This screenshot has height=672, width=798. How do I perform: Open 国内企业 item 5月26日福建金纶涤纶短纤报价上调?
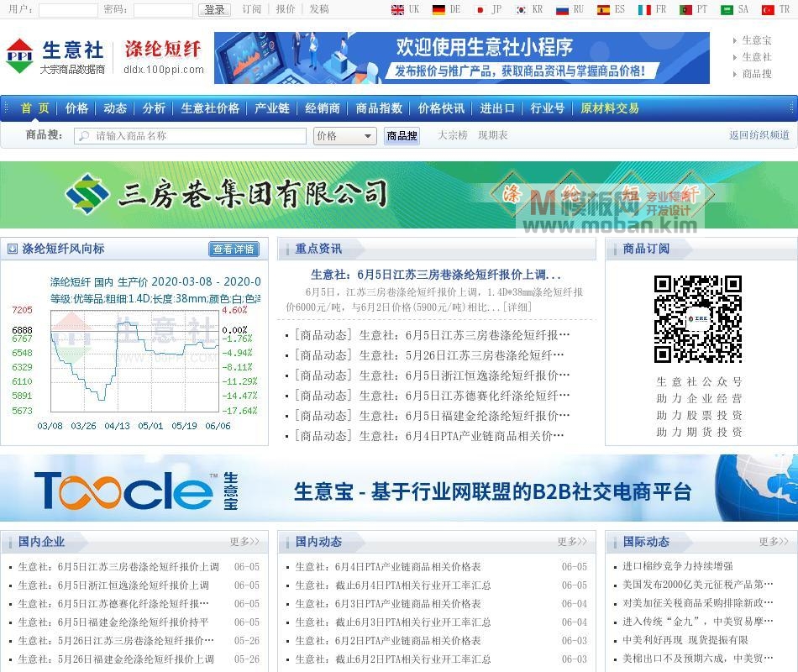[116, 659]
